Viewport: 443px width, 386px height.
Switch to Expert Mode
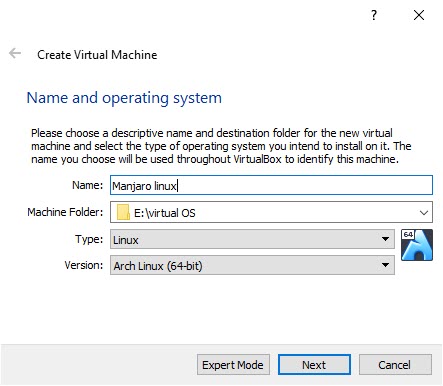tap(233, 365)
